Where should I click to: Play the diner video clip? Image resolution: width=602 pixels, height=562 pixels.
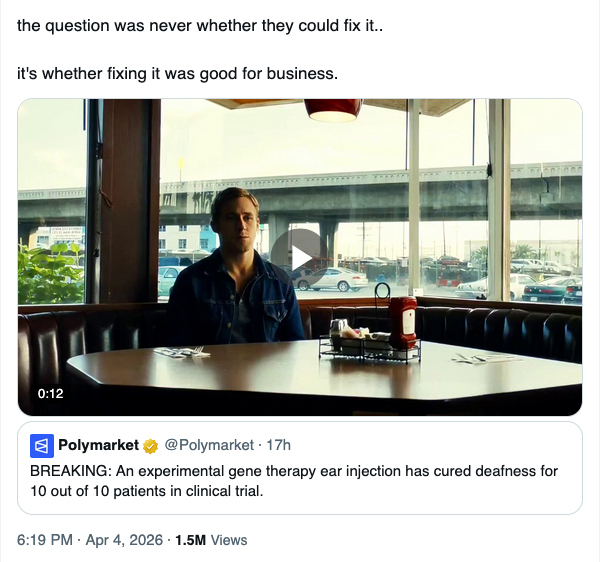point(300,257)
